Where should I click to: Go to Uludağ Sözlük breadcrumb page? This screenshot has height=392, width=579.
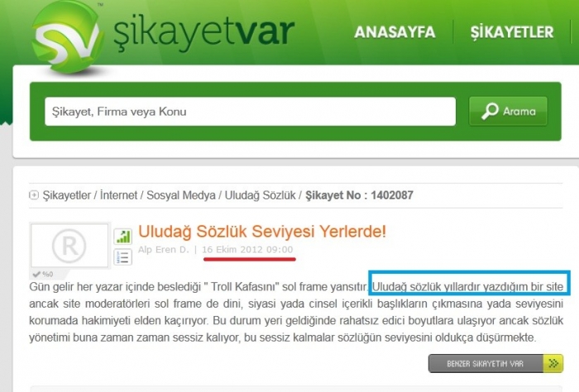coord(261,195)
